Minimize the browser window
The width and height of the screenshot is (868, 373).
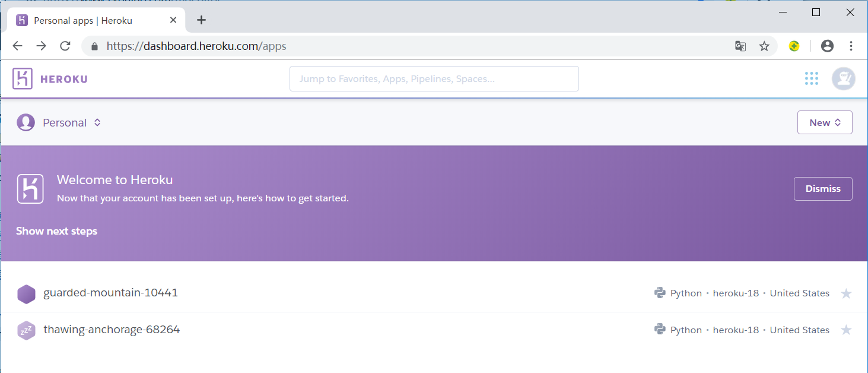click(x=783, y=12)
